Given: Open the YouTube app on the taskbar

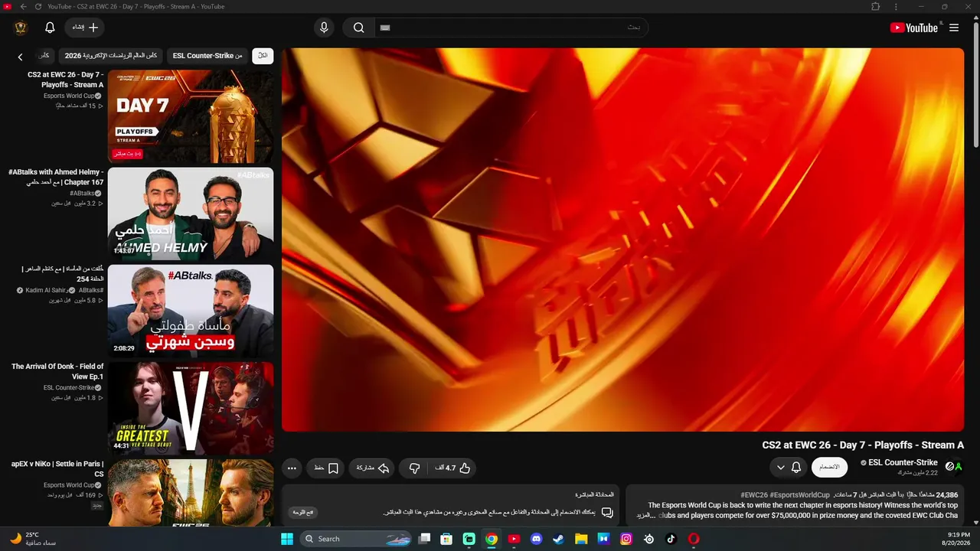Looking at the screenshot, I should [x=514, y=539].
